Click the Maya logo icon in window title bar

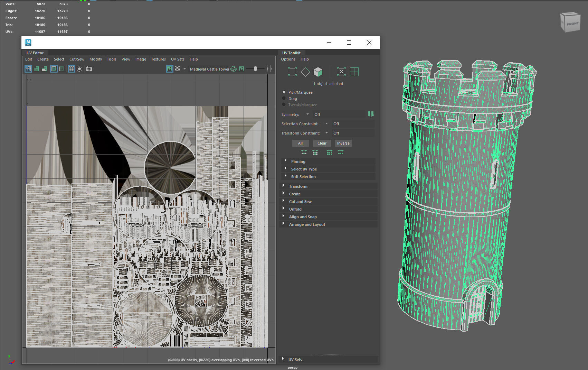point(28,43)
